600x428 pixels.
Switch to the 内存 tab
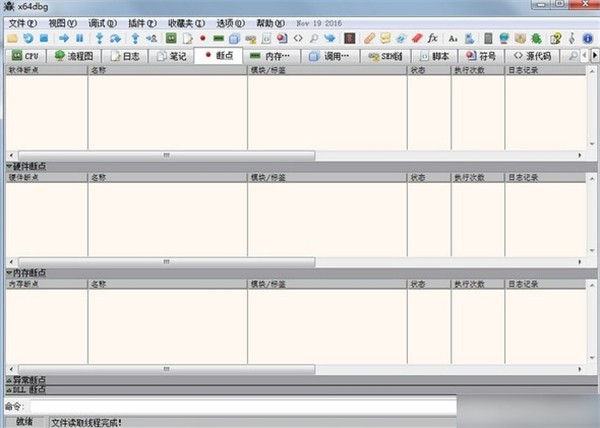(x=271, y=56)
